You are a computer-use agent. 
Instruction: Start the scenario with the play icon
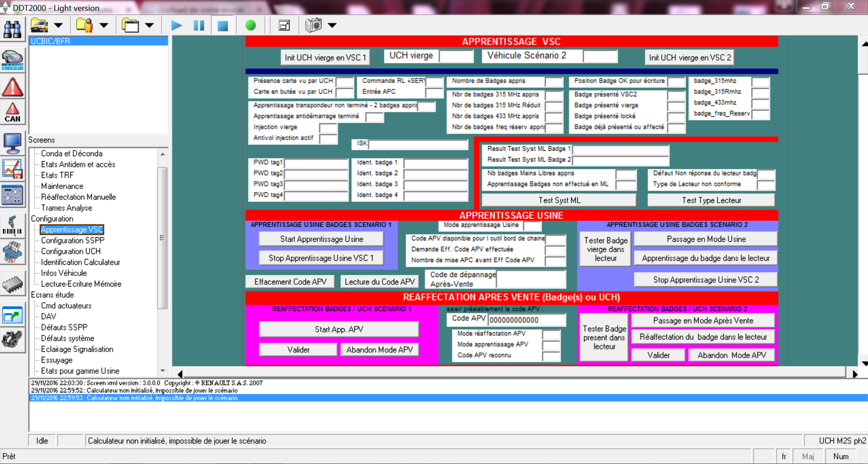(x=177, y=25)
